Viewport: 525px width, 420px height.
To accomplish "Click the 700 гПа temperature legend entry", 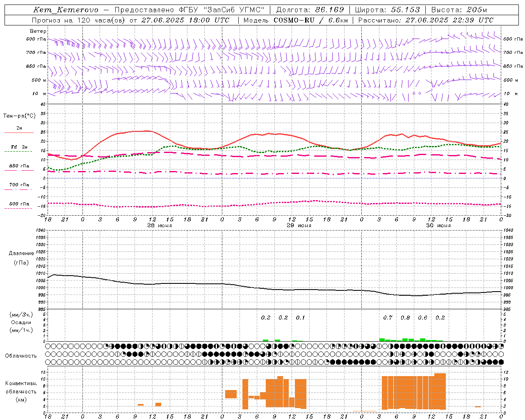I will [19, 185].
